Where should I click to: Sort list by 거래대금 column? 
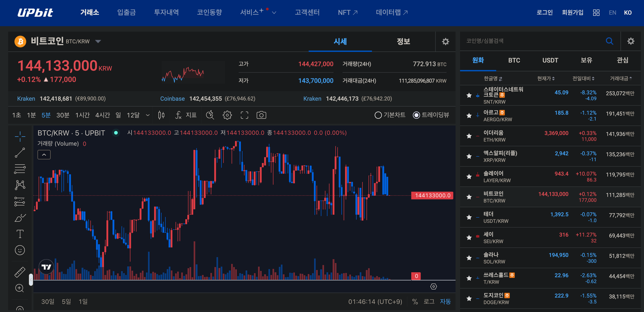[x=621, y=79]
